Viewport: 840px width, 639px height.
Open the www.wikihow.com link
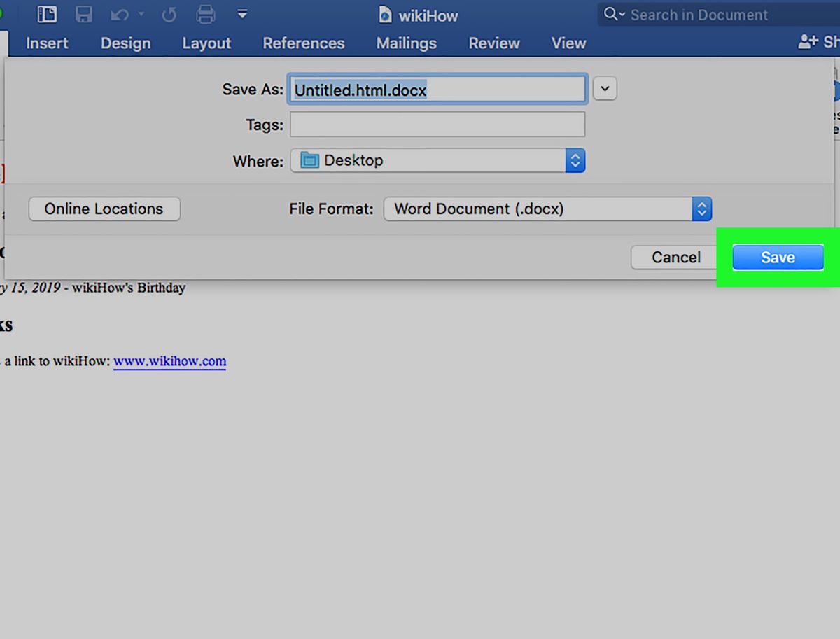click(170, 361)
